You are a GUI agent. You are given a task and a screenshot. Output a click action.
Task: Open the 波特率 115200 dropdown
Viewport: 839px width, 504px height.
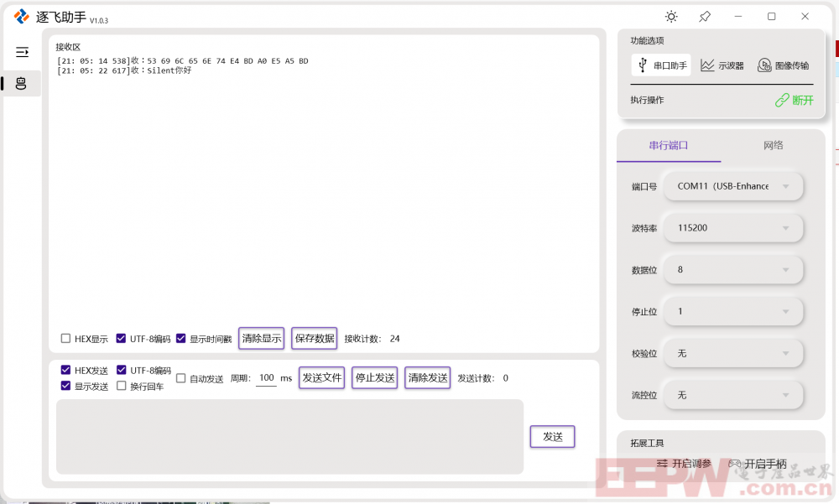coord(733,228)
